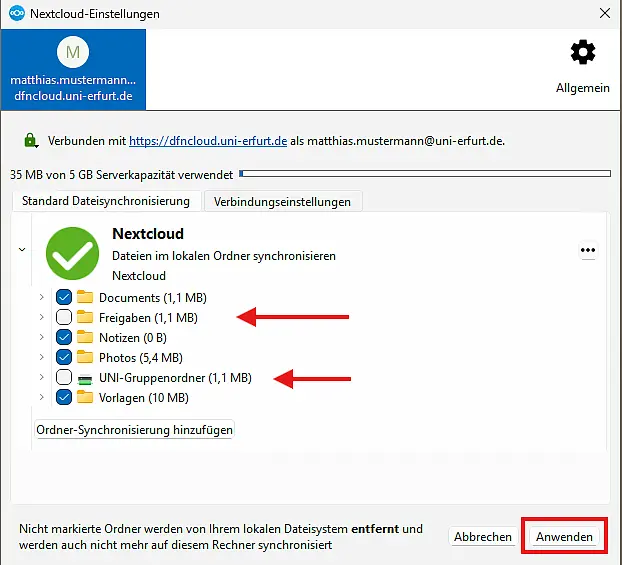The width and height of the screenshot is (622, 565).
Task: Click the account avatar with letter M
Action: pos(73,52)
